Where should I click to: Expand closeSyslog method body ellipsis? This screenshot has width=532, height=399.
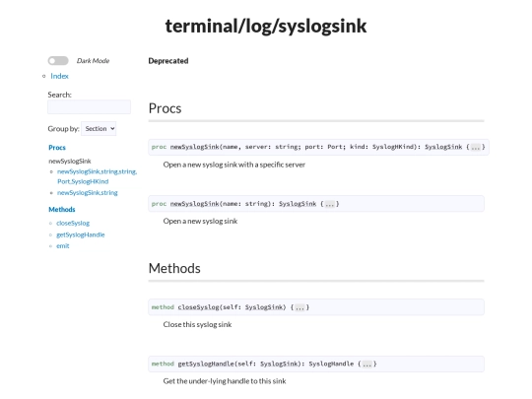tap(299, 307)
